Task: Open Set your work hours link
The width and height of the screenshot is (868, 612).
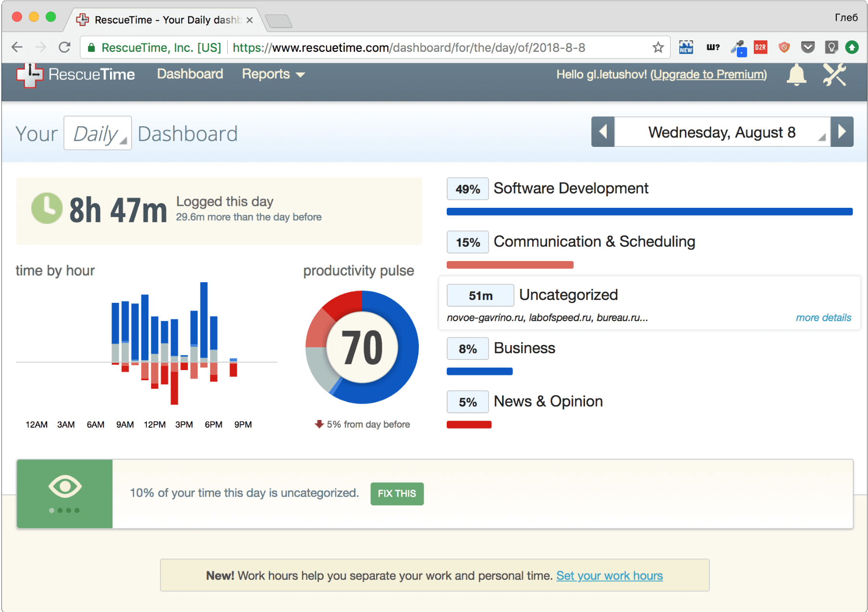Action: 609,576
